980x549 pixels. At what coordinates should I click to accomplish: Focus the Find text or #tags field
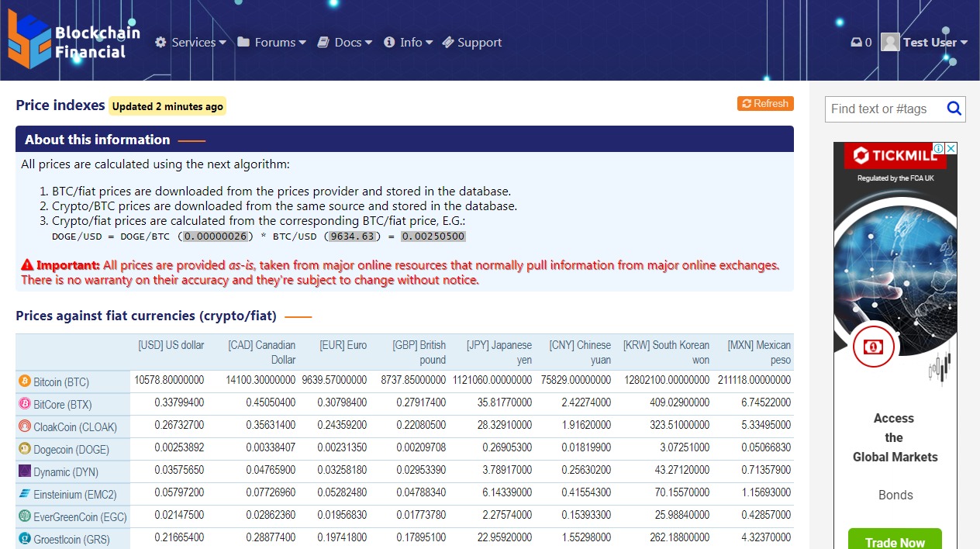click(884, 109)
